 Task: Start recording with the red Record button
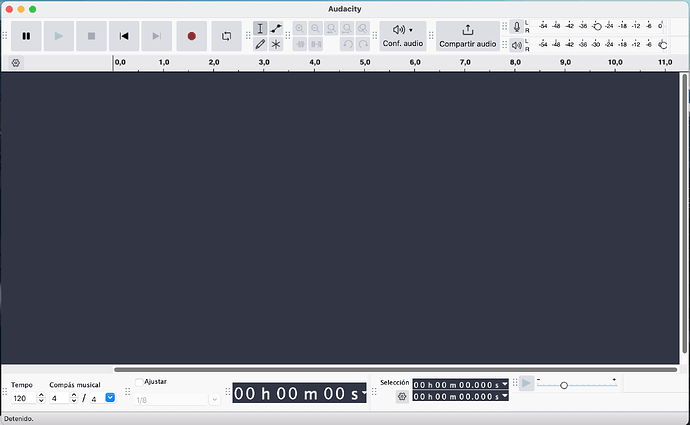click(x=191, y=36)
